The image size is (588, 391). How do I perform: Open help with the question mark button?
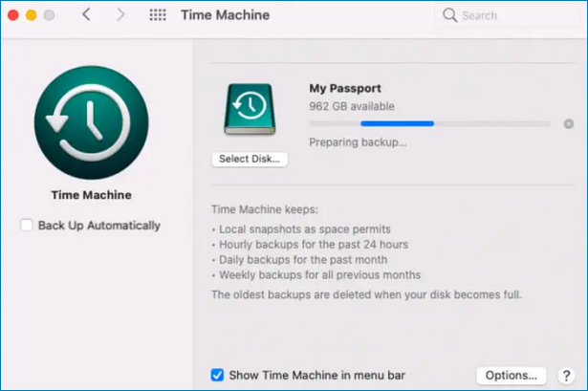(566, 376)
